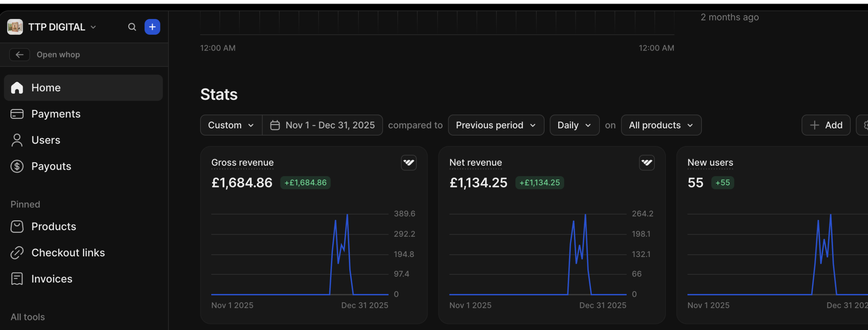Screen dimensions: 868x330
Task: Select the Home icon in the sidebar
Action: coord(17,88)
